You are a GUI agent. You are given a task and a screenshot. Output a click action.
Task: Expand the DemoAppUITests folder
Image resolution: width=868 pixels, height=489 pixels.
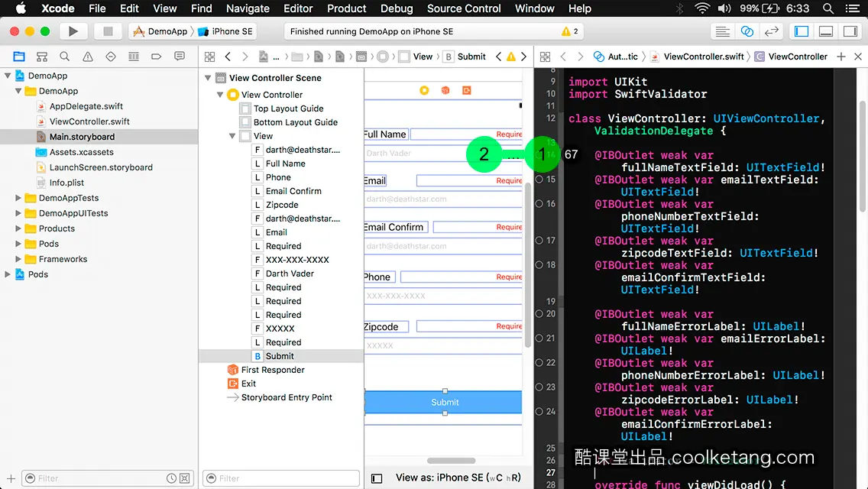pyautogui.click(x=18, y=213)
